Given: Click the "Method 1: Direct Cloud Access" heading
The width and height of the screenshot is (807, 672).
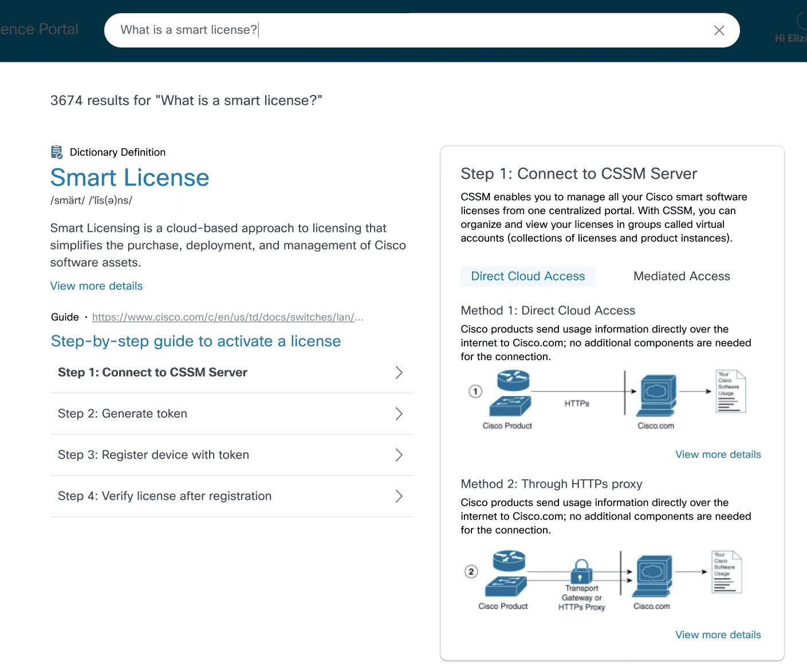Looking at the screenshot, I should pyautogui.click(x=548, y=311).
